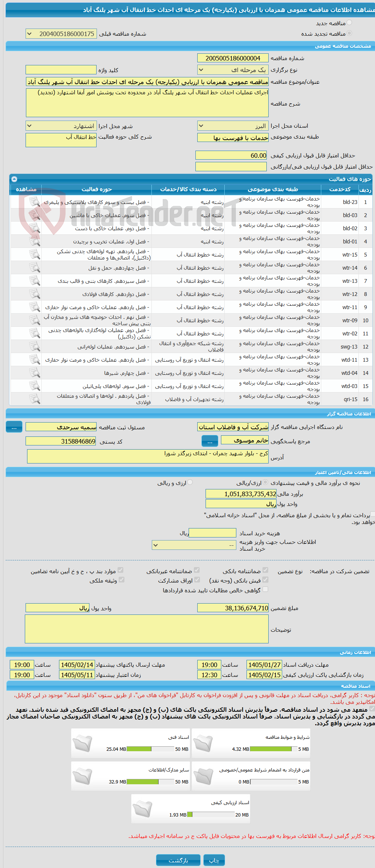
Task: Open view icon for row wtr-15
Action: [x=35, y=255]
